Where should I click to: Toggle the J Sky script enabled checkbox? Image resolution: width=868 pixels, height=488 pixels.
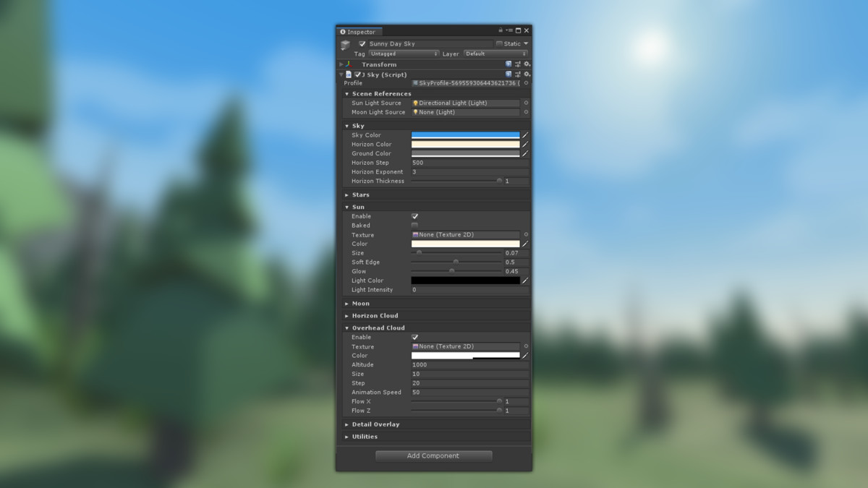(357, 74)
